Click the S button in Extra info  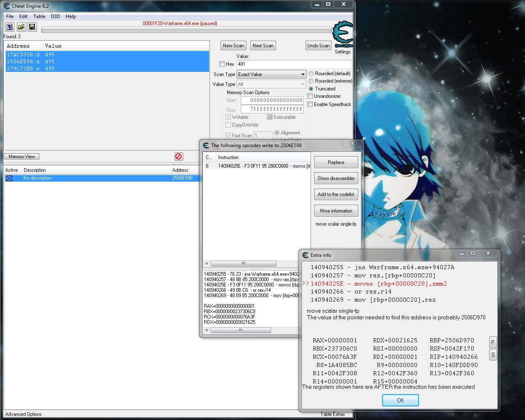(x=493, y=355)
